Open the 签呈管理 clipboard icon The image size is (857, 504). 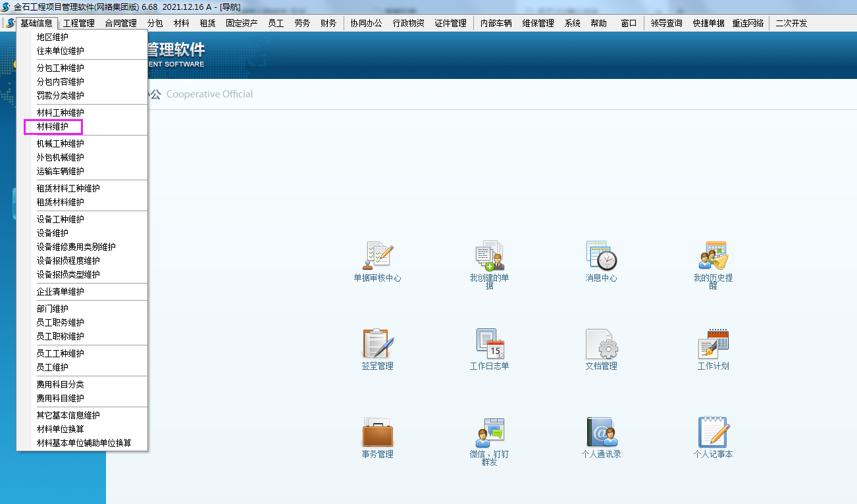[378, 344]
